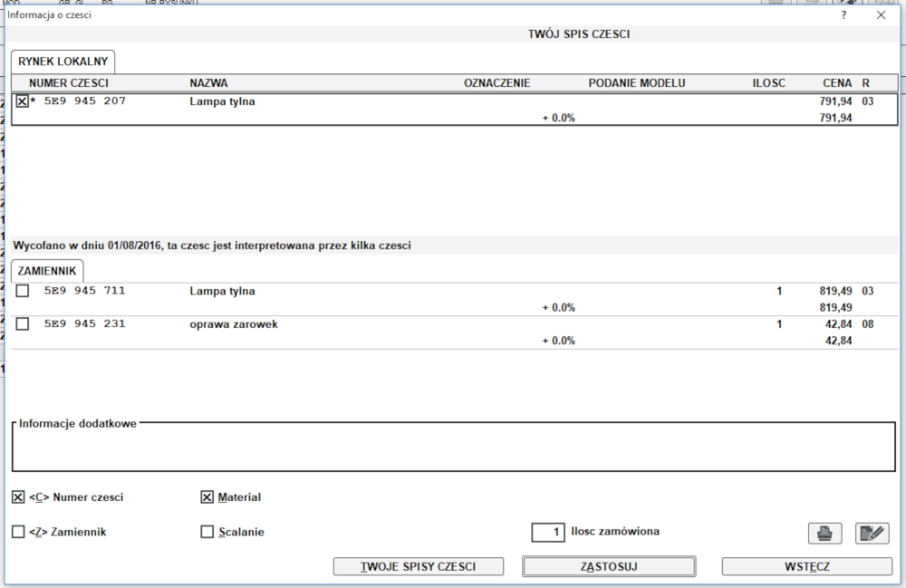906x588 pixels.
Task: Click the printer icon button
Action: click(824, 533)
